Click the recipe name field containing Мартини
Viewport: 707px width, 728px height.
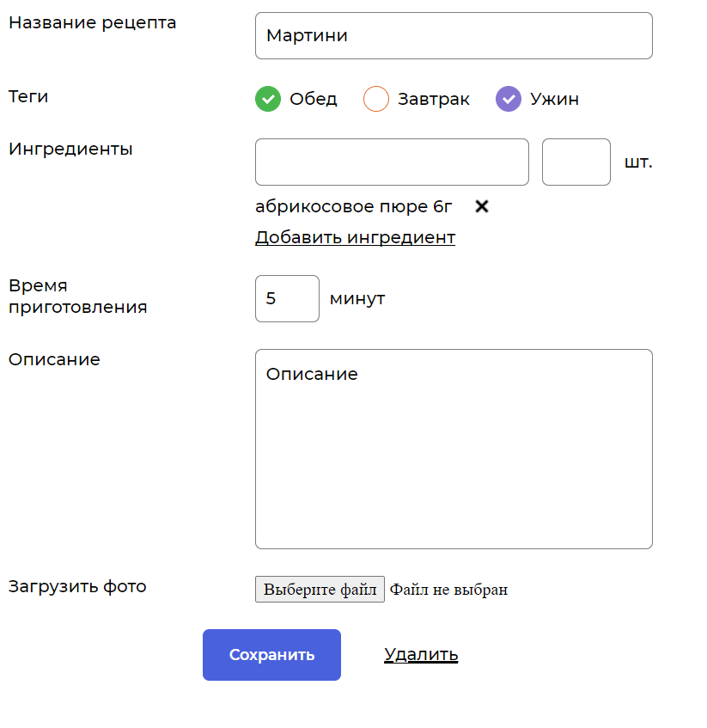coord(454,36)
